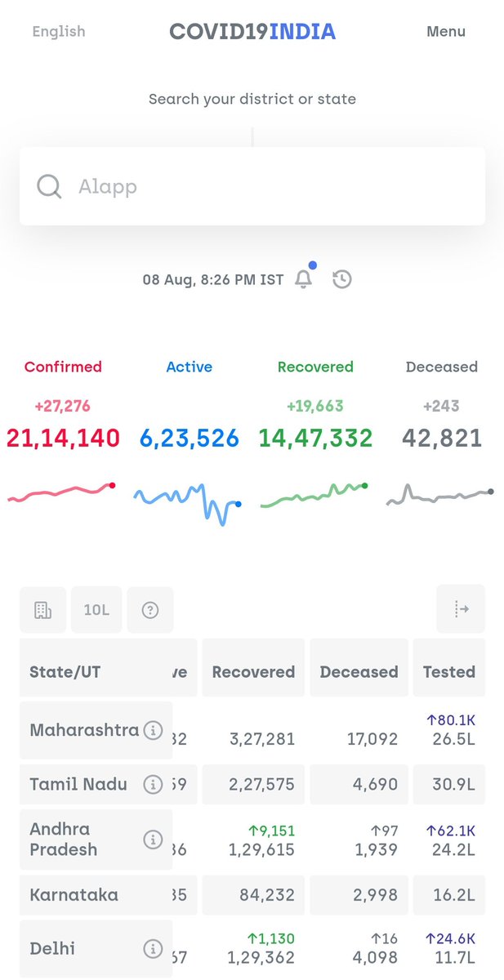Click the +19,663 recovered increase
Image resolution: width=504 pixels, height=980 pixels.
[x=315, y=406]
